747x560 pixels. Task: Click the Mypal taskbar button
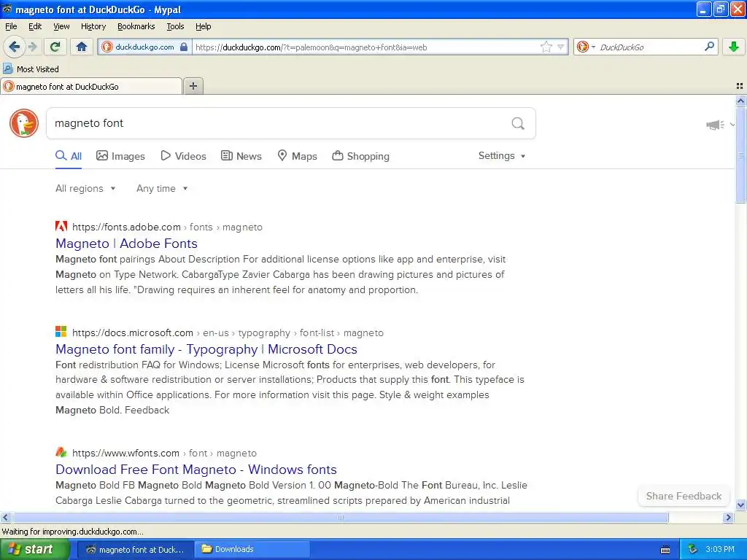point(135,549)
